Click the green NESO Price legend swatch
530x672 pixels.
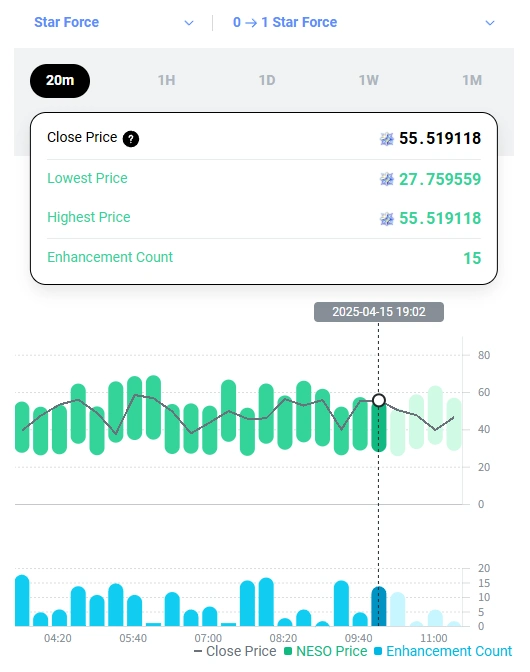(288, 651)
